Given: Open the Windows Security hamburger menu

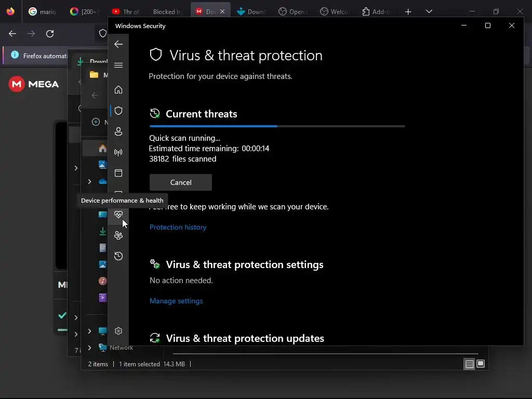Looking at the screenshot, I should tap(118, 65).
